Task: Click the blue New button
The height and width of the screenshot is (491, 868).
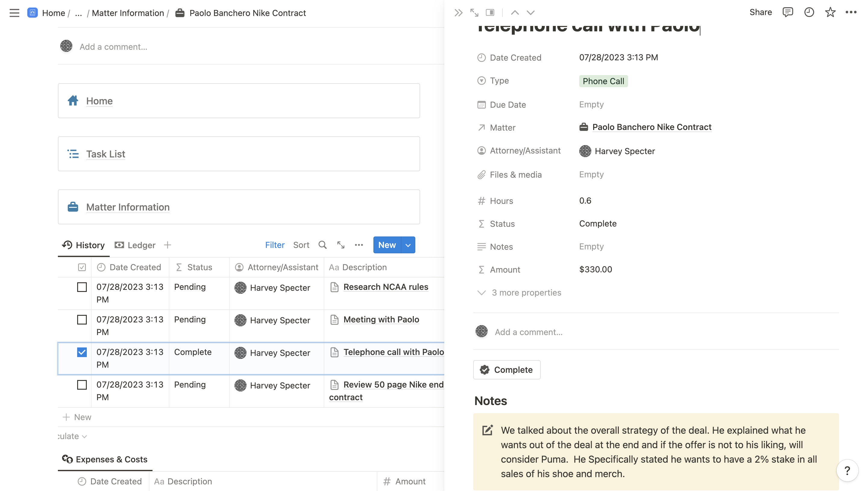Action: (387, 245)
